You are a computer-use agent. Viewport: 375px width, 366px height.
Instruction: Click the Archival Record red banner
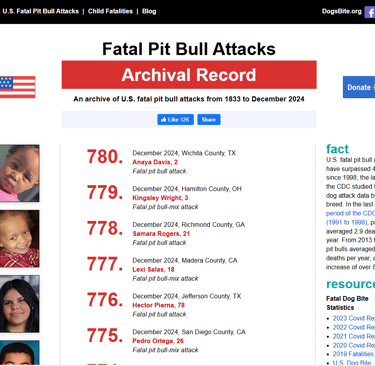pos(189,75)
